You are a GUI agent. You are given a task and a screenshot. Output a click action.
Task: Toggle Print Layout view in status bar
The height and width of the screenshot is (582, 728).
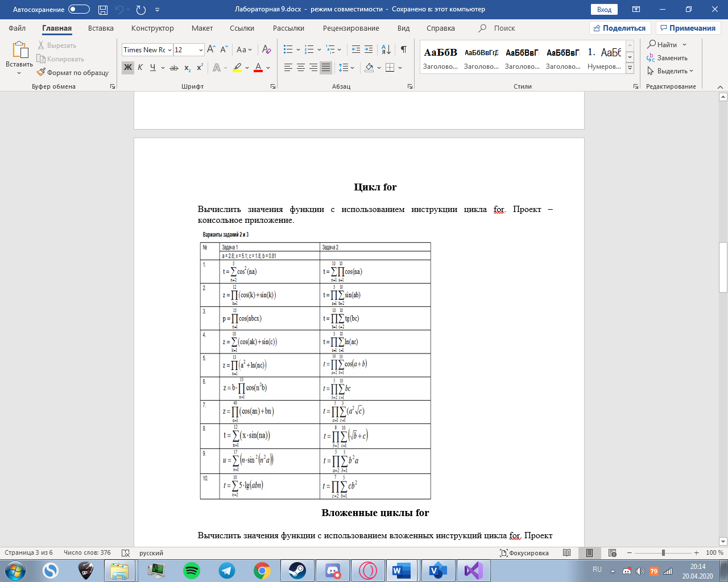[x=589, y=553]
